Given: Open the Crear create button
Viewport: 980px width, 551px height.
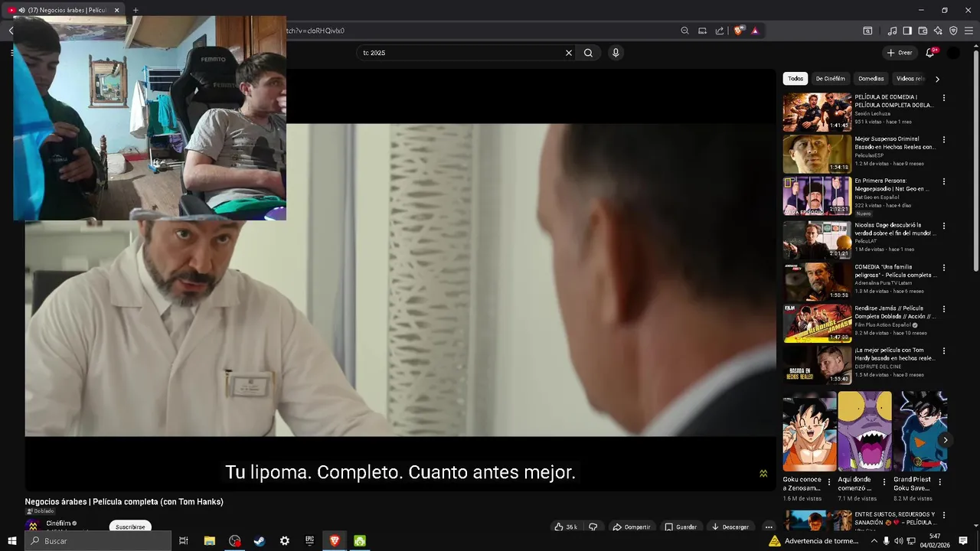Looking at the screenshot, I should [x=900, y=53].
